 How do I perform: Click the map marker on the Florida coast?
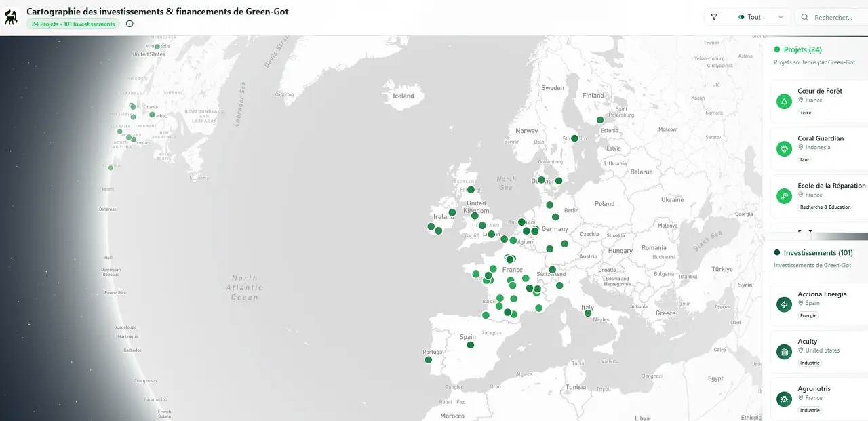111,167
